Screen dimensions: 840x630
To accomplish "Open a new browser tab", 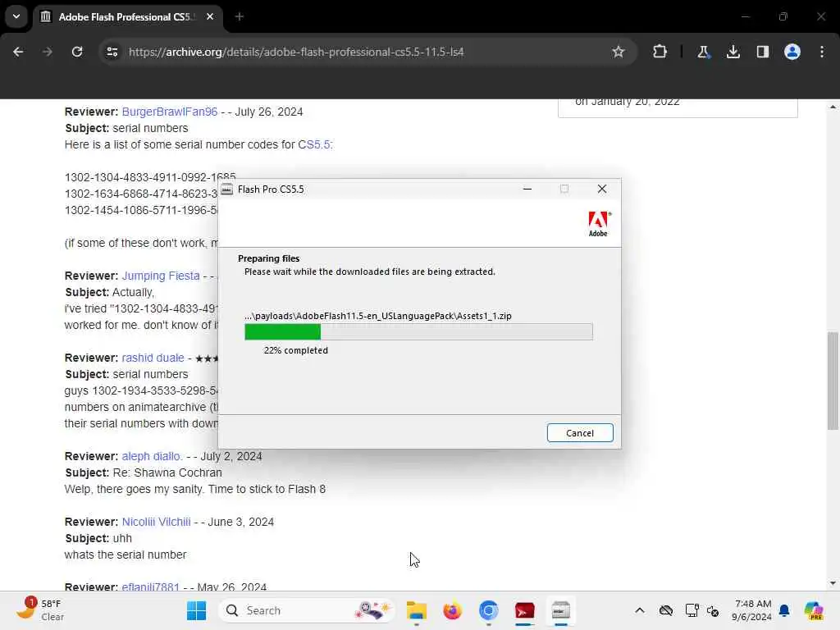I will (x=240, y=17).
